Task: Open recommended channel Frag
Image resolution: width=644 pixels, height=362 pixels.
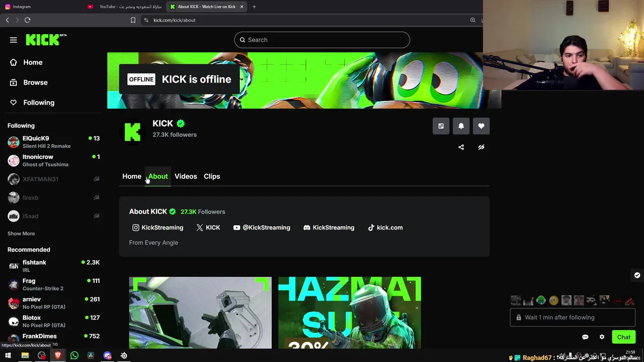Action: pyautogui.click(x=53, y=285)
